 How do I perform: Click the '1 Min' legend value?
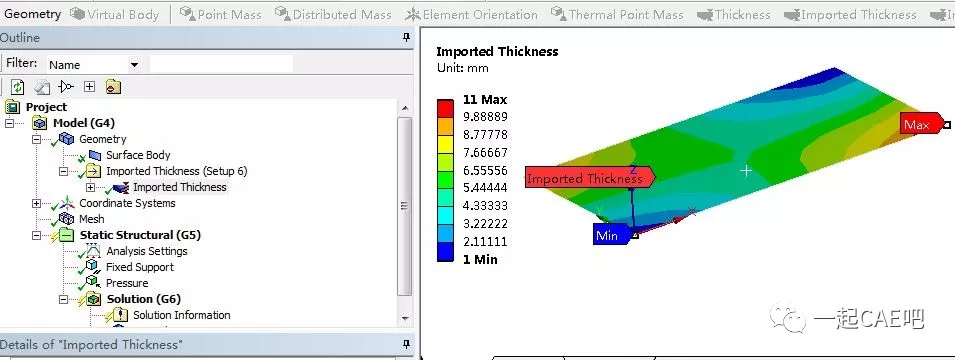click(480, 259)
